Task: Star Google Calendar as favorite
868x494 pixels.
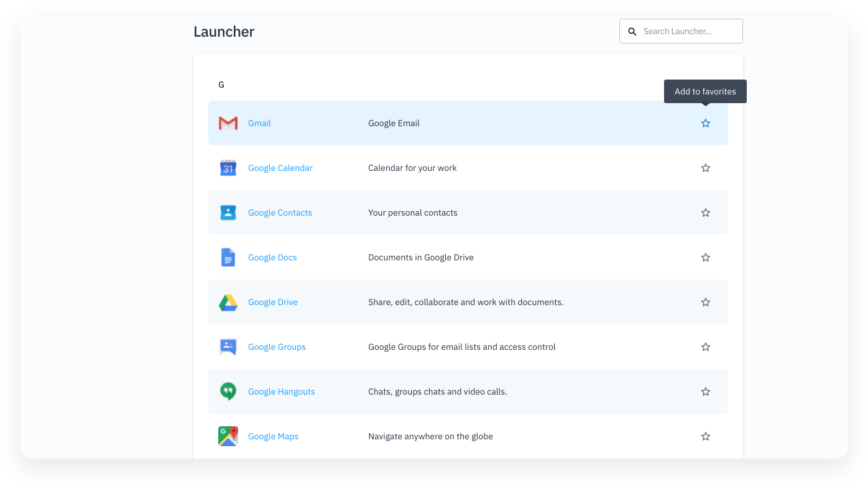Action: [x=706, y=168]
